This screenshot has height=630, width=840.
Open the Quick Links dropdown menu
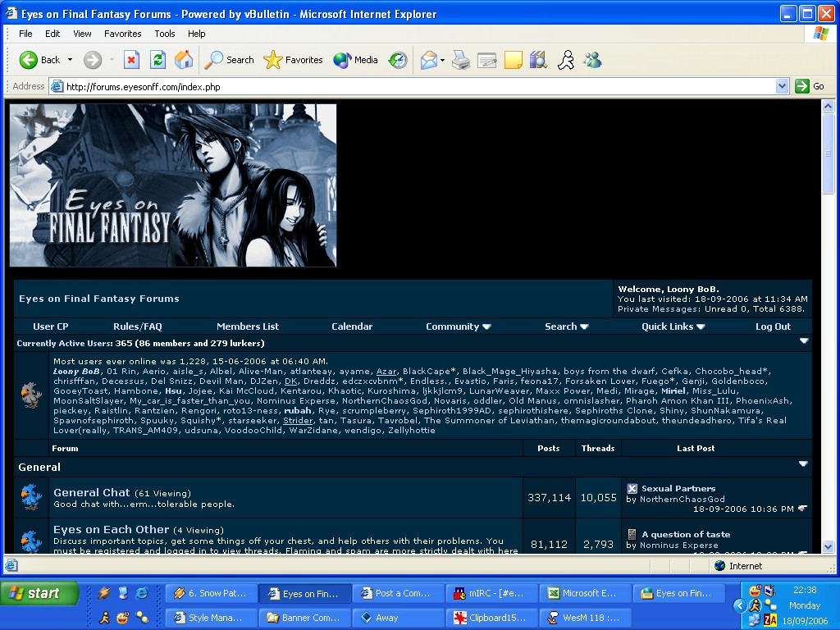click(x=673, y=326)
